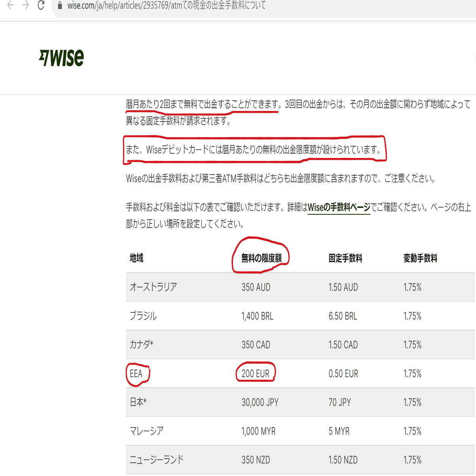
Task: Select the ブラジル row label
Action: (143, 316)
